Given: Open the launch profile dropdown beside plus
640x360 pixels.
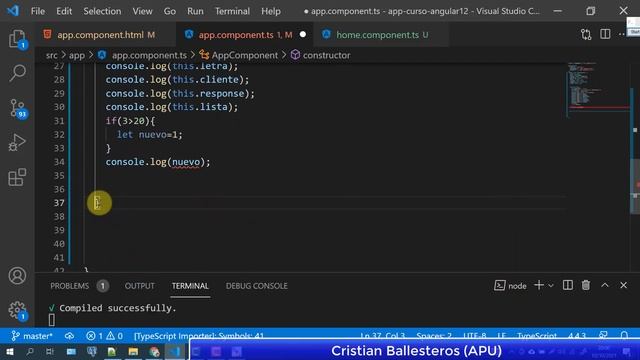Looking at the screenshot, I should [551, 286].
